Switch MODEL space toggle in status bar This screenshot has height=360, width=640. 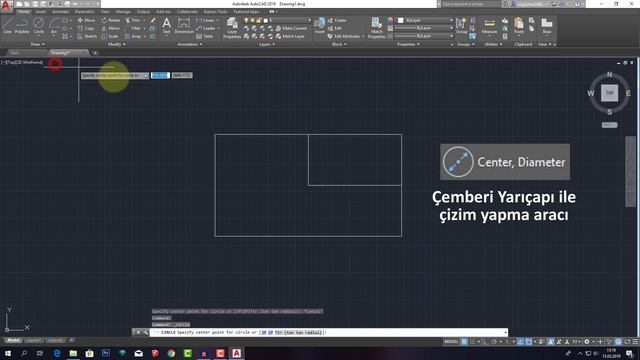[x=451, y=342]
